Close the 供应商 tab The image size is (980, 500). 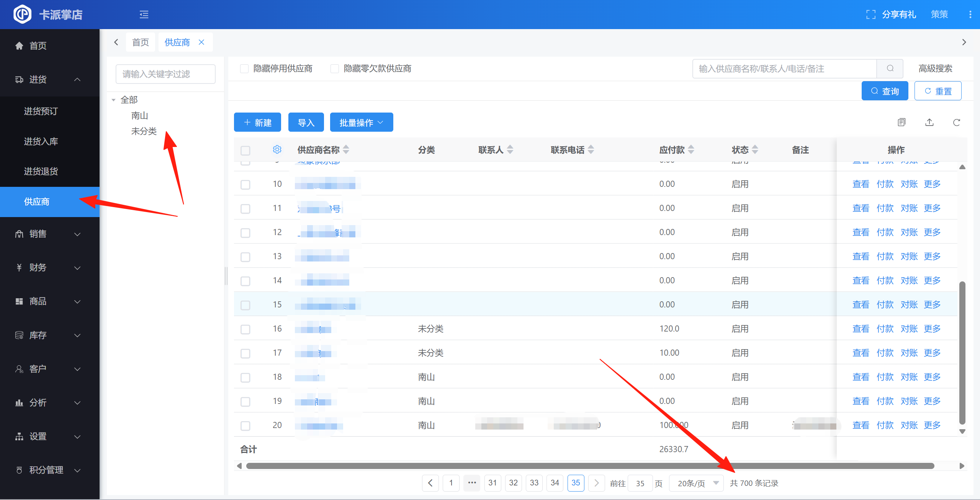201,42
